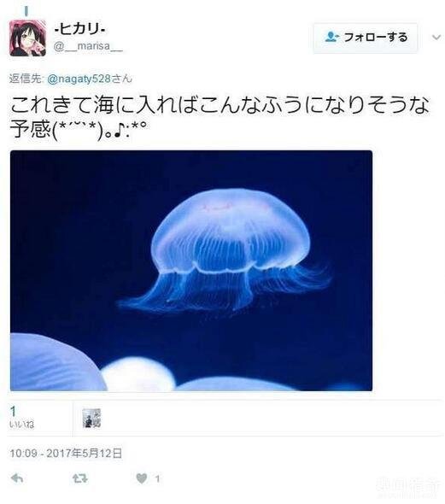
Task: Open the @__marisa__ handle link
Action: click(88, 47)
